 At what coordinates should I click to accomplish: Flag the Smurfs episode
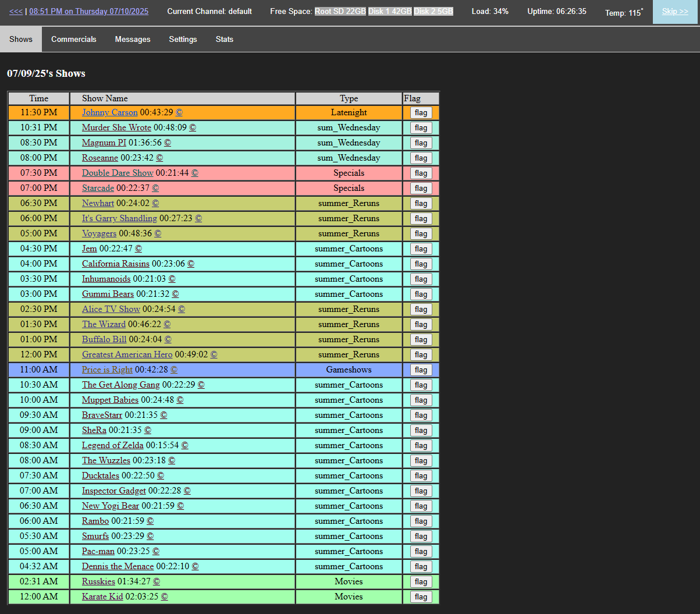pos(421,537)
